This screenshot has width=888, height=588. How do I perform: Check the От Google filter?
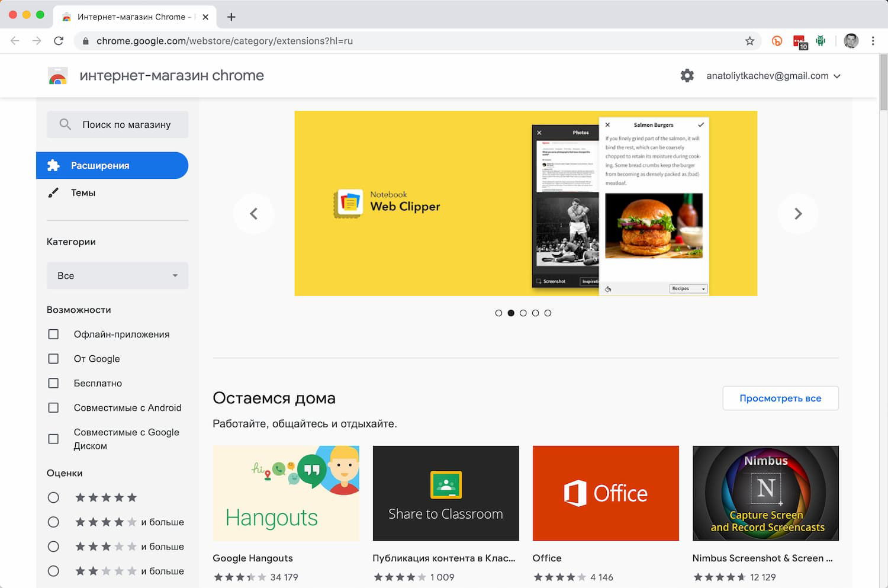click(53, 359)
